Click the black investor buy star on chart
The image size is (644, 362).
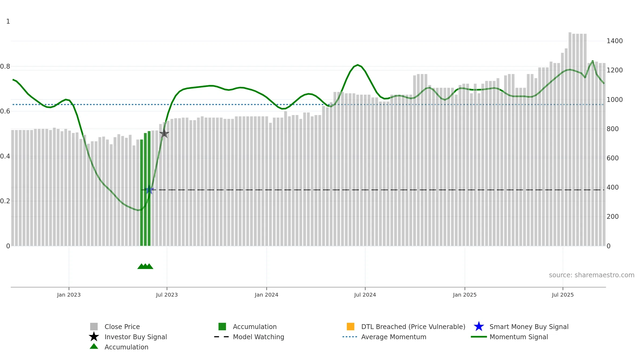pyautogui.click(x=164, y=133)
